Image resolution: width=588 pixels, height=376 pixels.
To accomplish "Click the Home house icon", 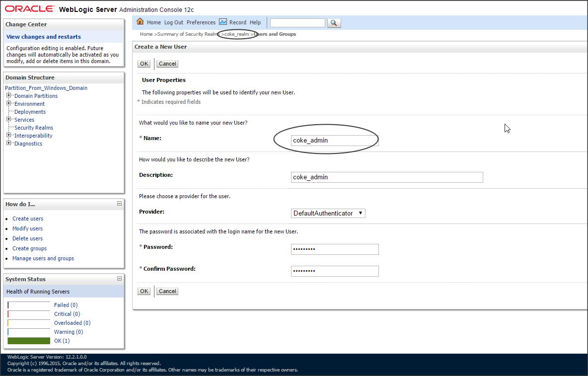I will point(140,21).
